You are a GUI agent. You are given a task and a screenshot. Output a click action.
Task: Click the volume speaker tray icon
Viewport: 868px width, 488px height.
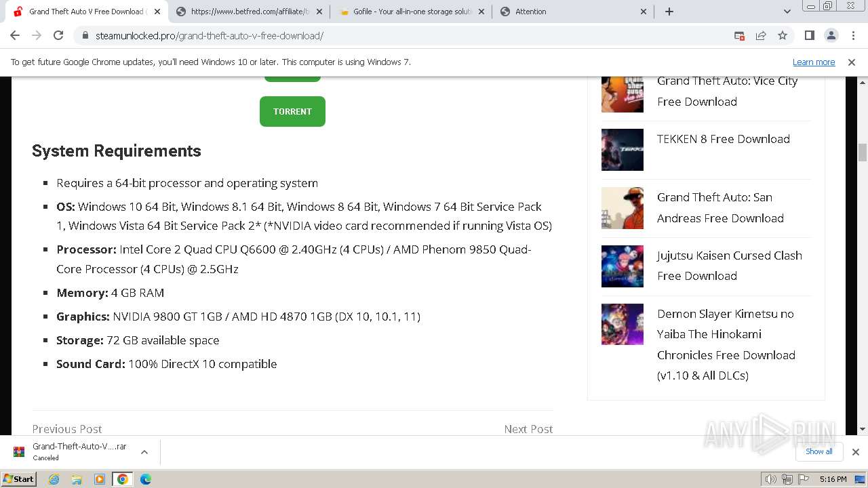[770, 479]
